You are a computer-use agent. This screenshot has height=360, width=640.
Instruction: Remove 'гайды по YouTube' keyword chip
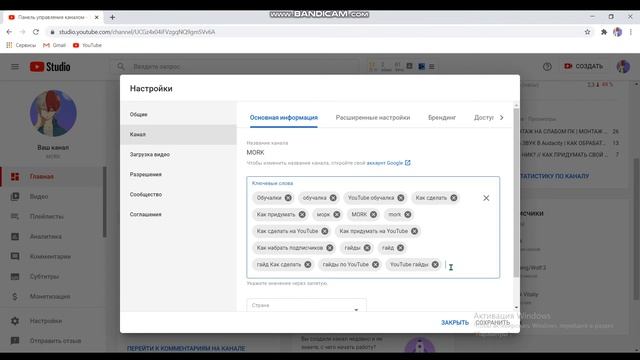point(376,264)
